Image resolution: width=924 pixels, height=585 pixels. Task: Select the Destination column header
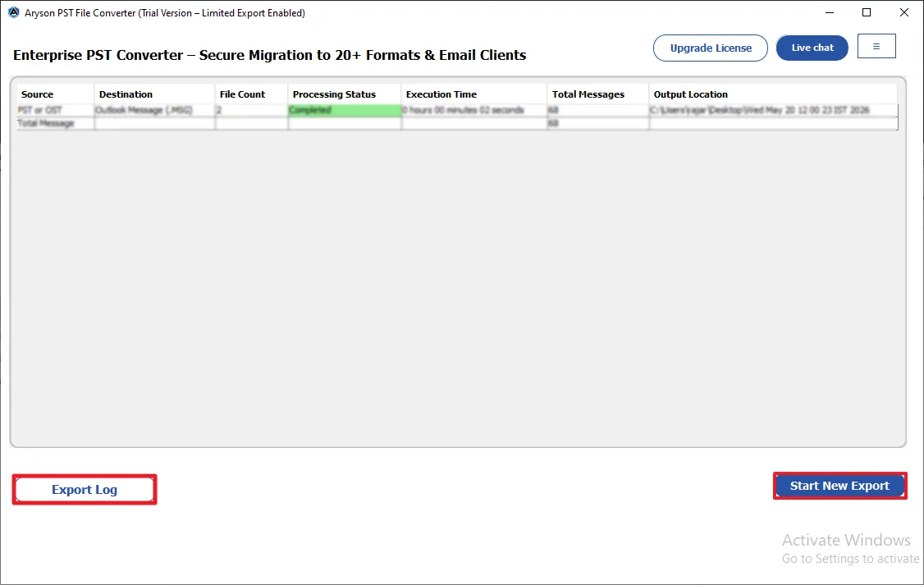[x=154, y=94]
